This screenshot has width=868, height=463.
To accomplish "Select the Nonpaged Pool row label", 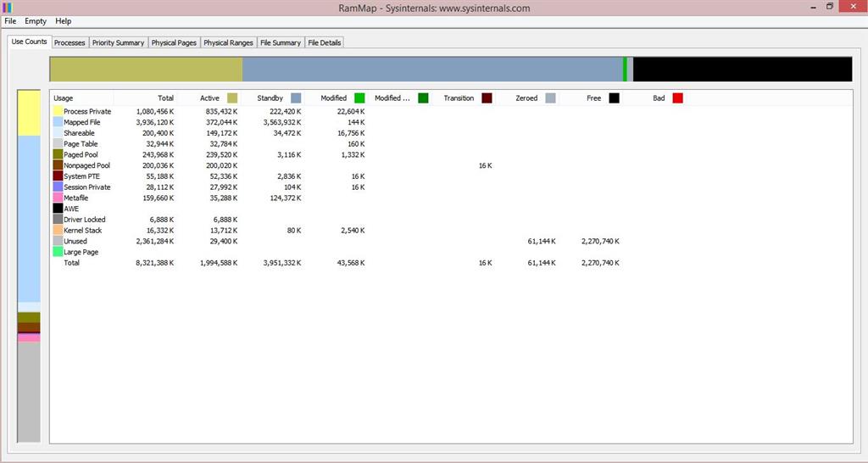I will tap(87, 165).
